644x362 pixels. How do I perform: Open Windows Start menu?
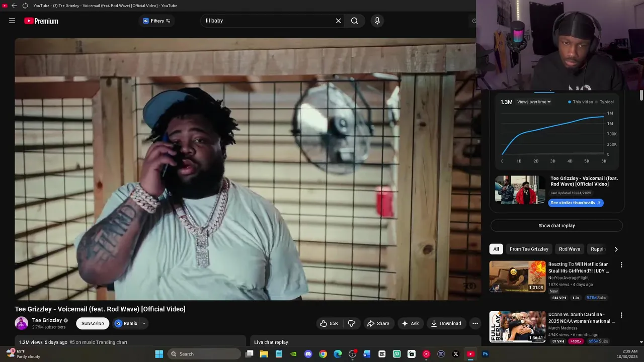tap(159, 354)
